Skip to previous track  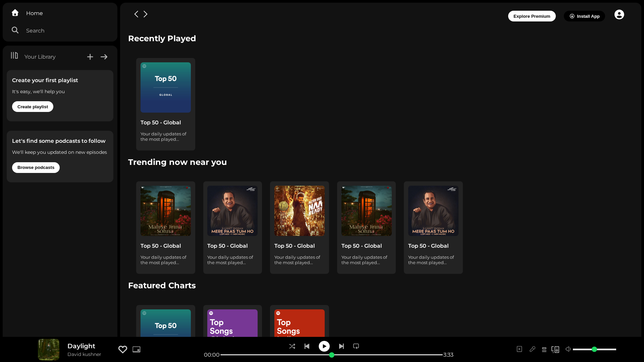coord(307,346)
